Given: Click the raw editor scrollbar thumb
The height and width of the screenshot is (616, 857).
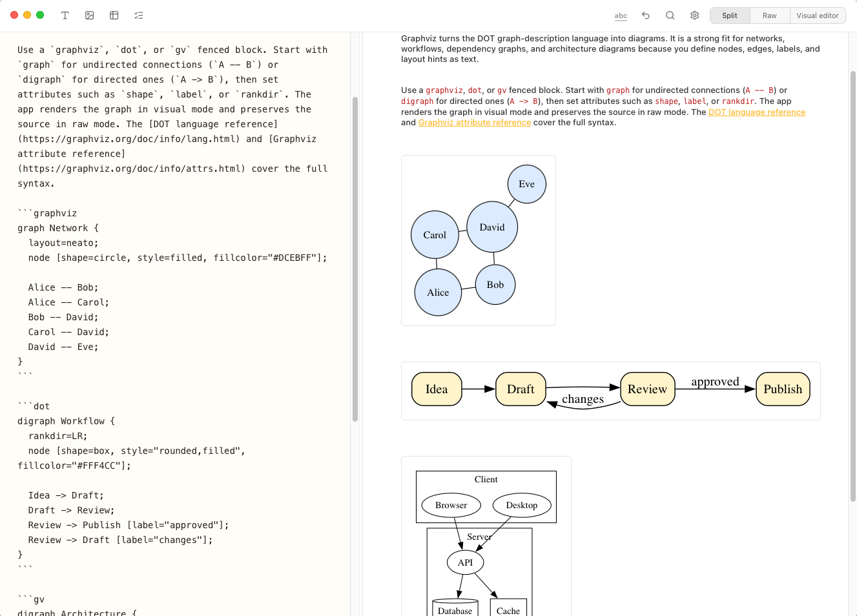Looking at the screenshot, I should coord(355,258).
